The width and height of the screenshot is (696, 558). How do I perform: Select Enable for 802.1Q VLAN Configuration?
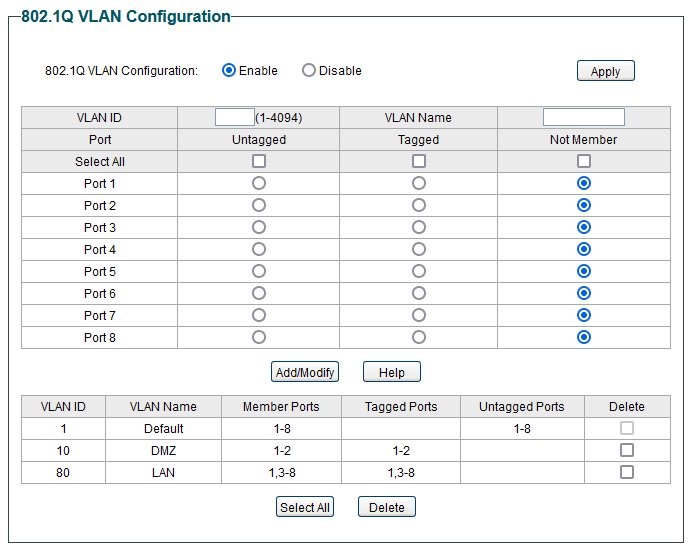[229, 70]
